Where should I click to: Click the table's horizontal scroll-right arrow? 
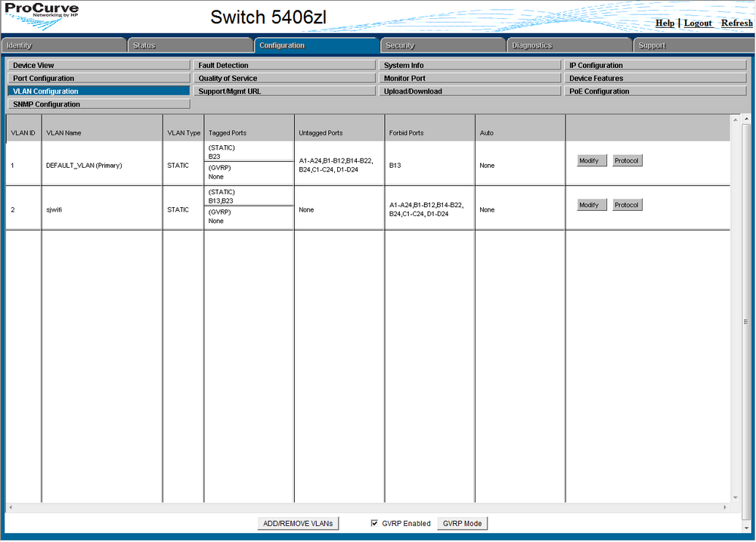click(725, 507)
